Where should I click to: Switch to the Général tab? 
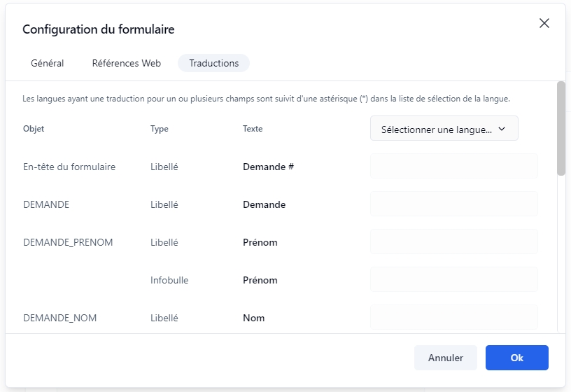(x=48, y=63)
